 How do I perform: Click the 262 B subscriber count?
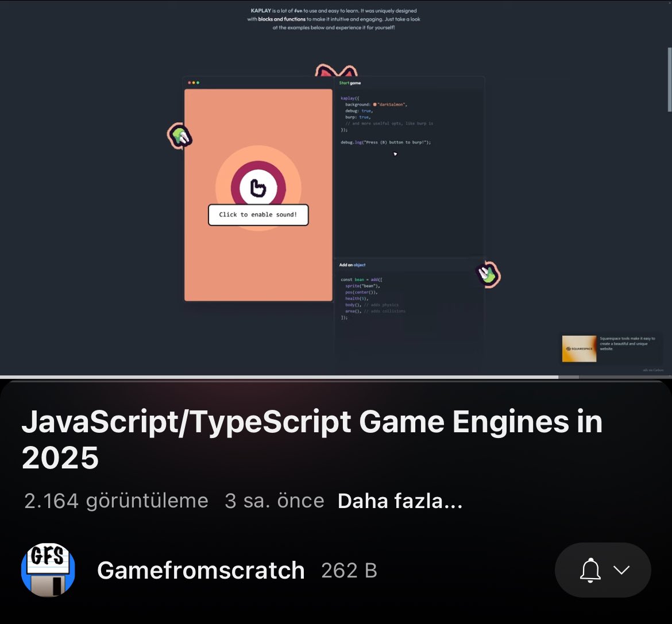349,571
